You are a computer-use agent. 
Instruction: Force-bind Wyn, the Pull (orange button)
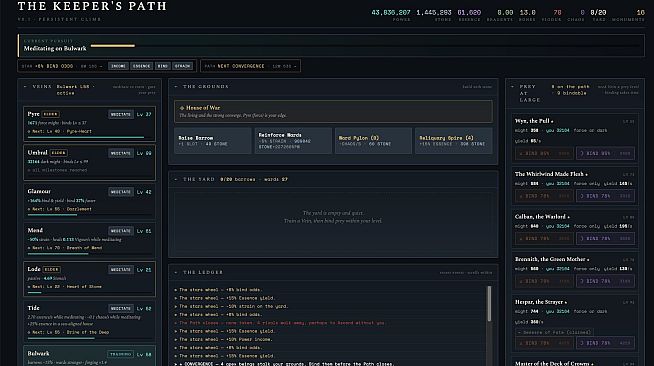(544, 153)
